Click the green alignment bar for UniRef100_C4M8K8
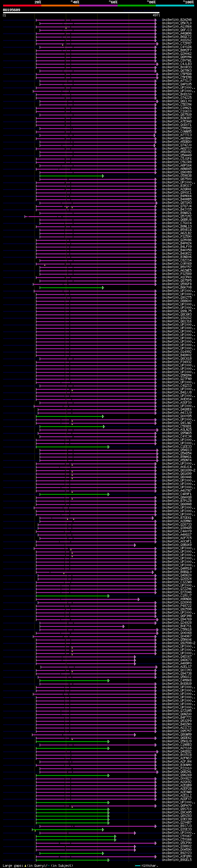 pos(74,681)
